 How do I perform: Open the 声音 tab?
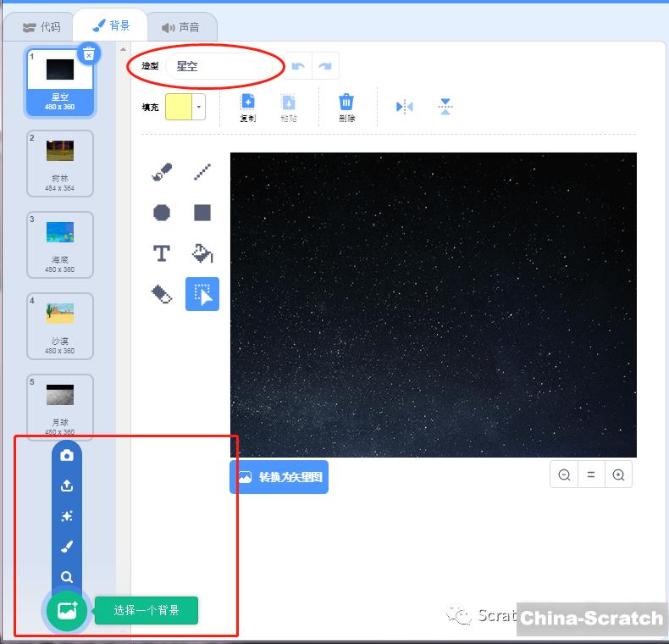click(x=180, y=27)
